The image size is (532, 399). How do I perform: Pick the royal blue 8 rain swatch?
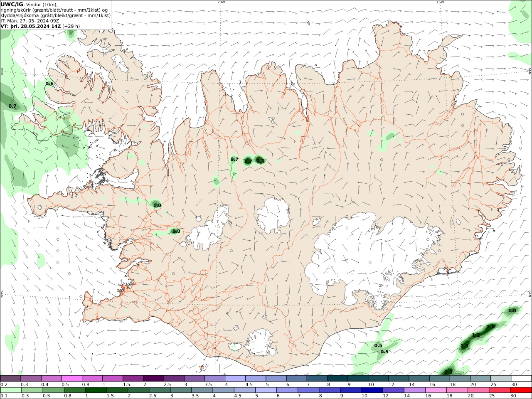click(329, 390)
